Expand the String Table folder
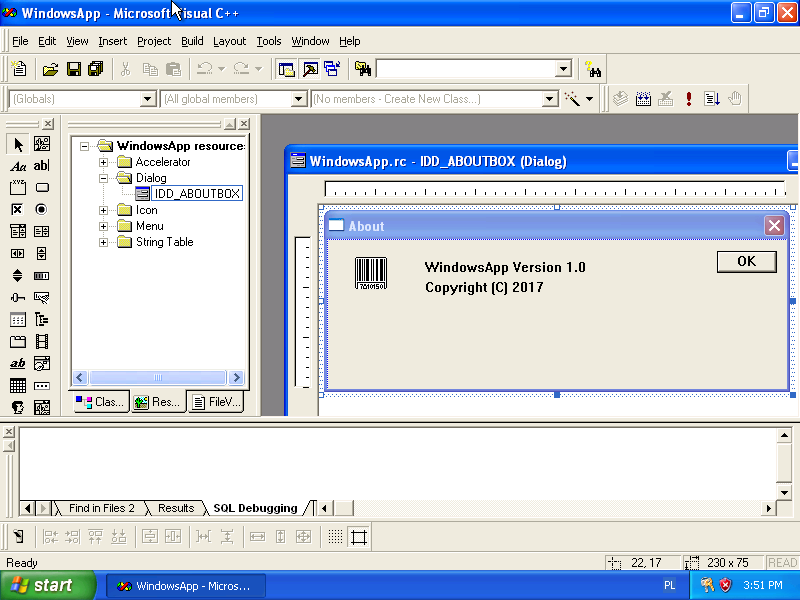800x600 pixels. click(104, 242)
